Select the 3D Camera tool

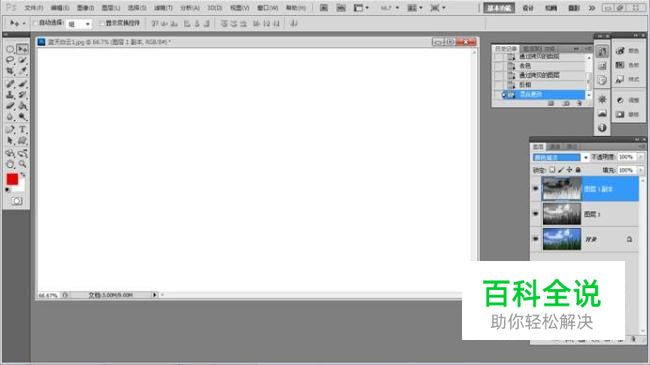pyautogui.click(x=22, y=153)
